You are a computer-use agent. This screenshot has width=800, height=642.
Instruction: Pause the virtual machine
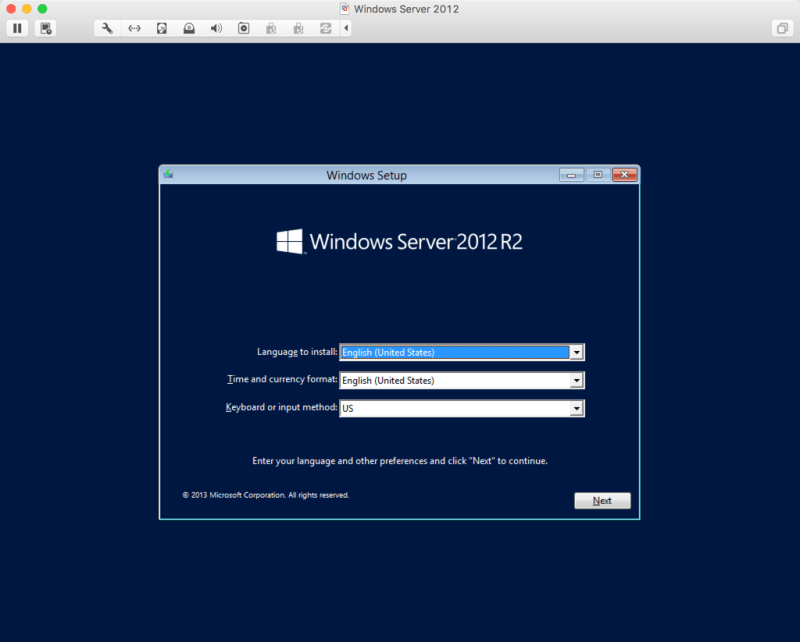(17, 28)
